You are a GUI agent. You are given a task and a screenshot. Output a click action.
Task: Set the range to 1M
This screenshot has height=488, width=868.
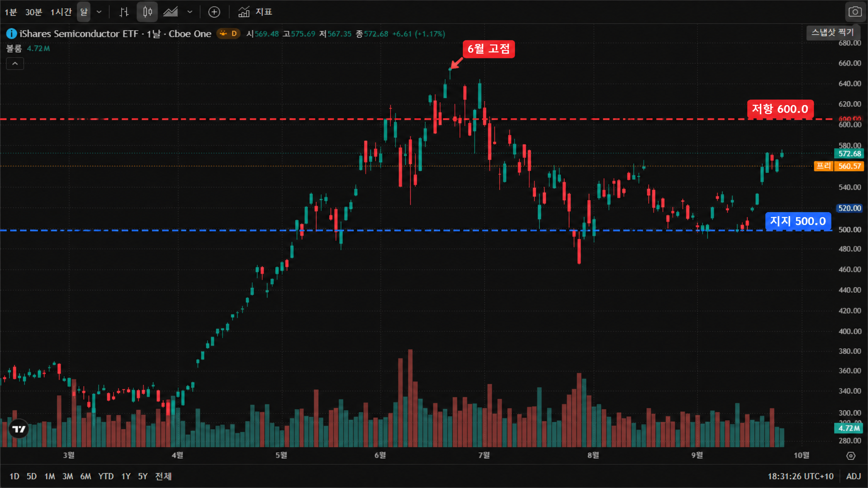pos(50,476)
